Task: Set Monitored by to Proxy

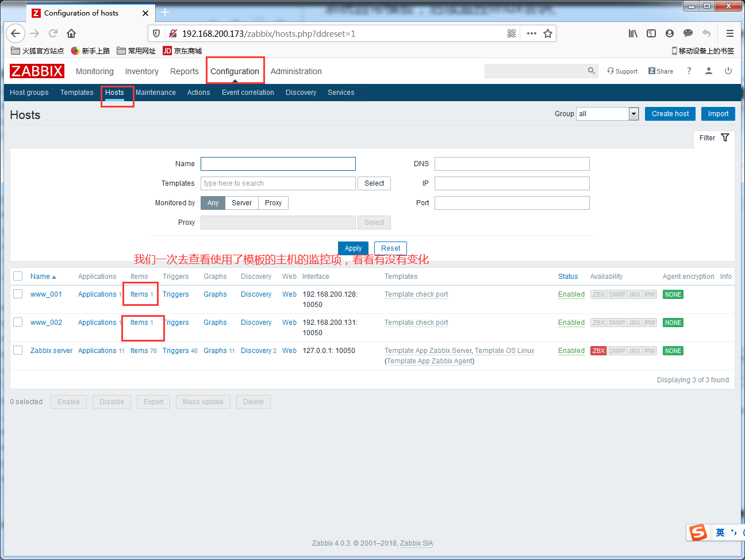Action: click(x=273, y=203)
